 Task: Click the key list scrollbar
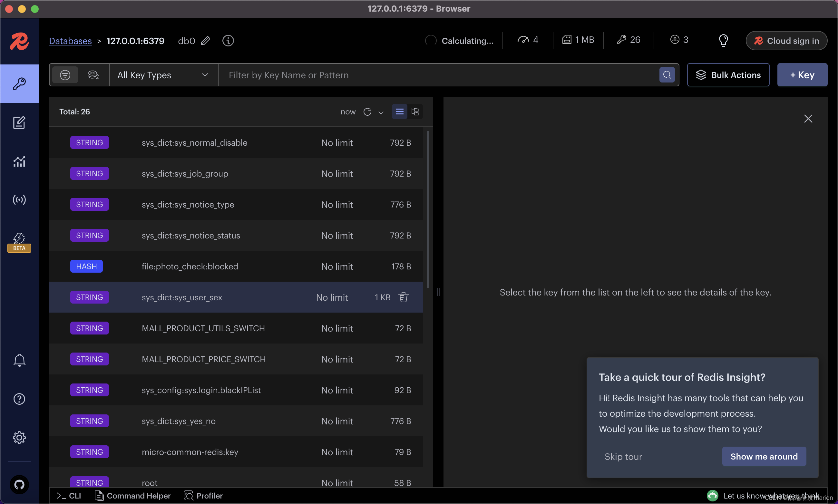pyautogui.click(x=428, y=209)
